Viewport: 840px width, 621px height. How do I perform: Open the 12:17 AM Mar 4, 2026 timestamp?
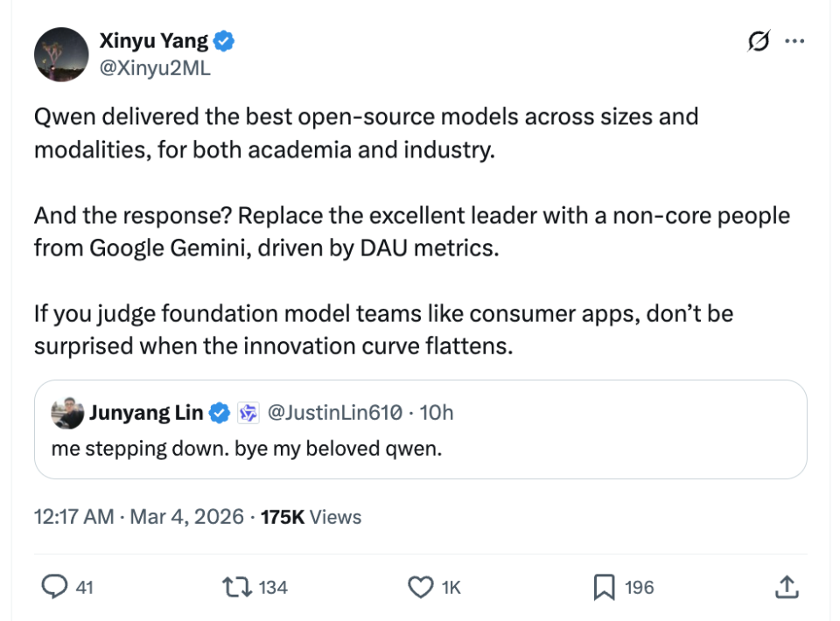point(138,517)
